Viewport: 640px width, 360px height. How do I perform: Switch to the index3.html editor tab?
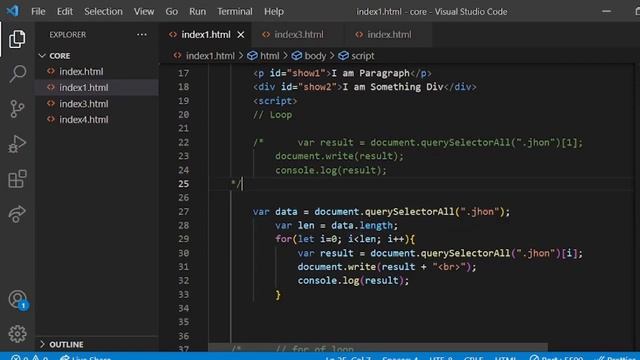(298, 35)
